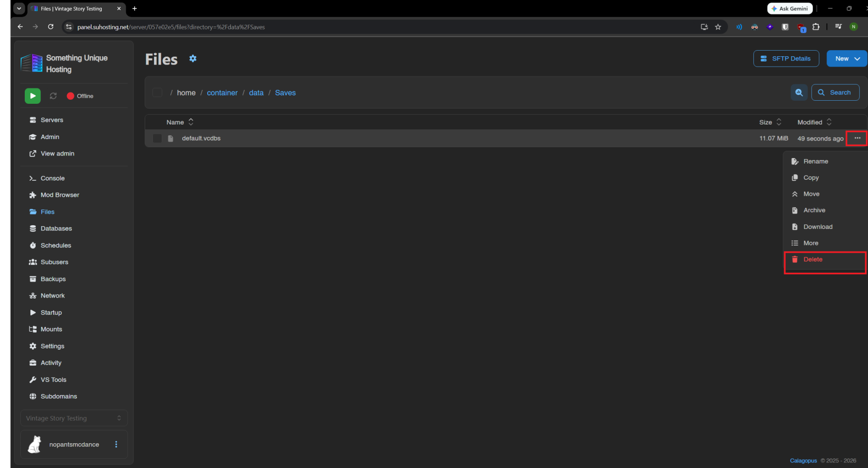
Task: Open SFTP Details
Action: 786,59
